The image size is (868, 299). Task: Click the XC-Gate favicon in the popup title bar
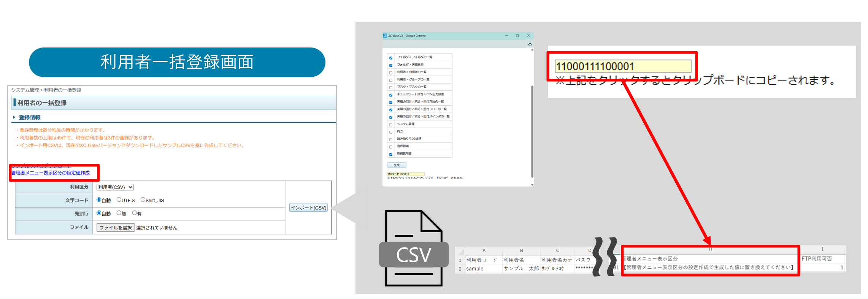tap(385, 36)
